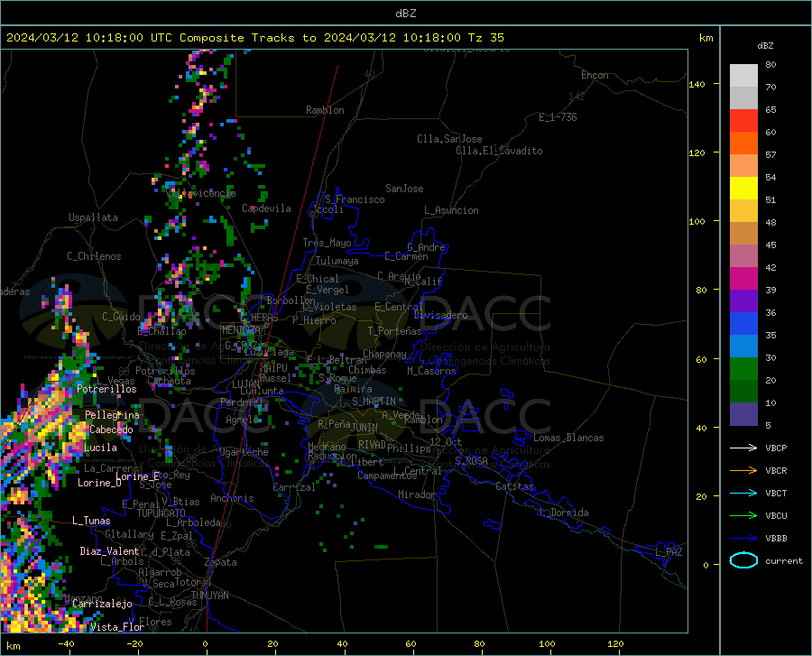Click the Lomas_Blancas label
This screenshot has height=656, width=812.
point(568,438)
